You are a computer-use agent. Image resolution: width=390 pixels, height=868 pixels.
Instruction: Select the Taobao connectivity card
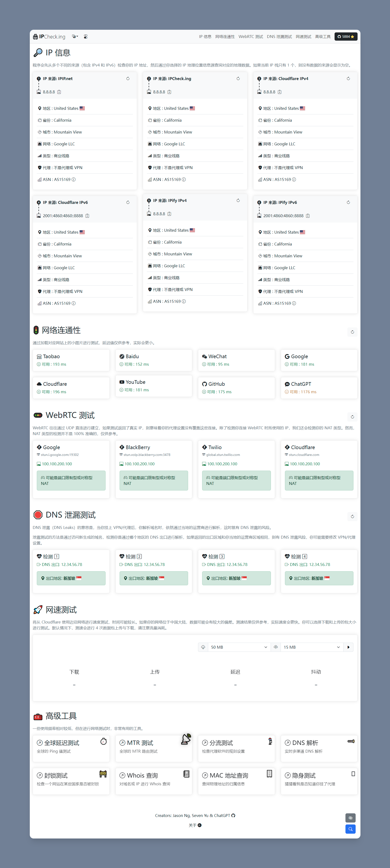pyautogui.click(x=71, y=360)
